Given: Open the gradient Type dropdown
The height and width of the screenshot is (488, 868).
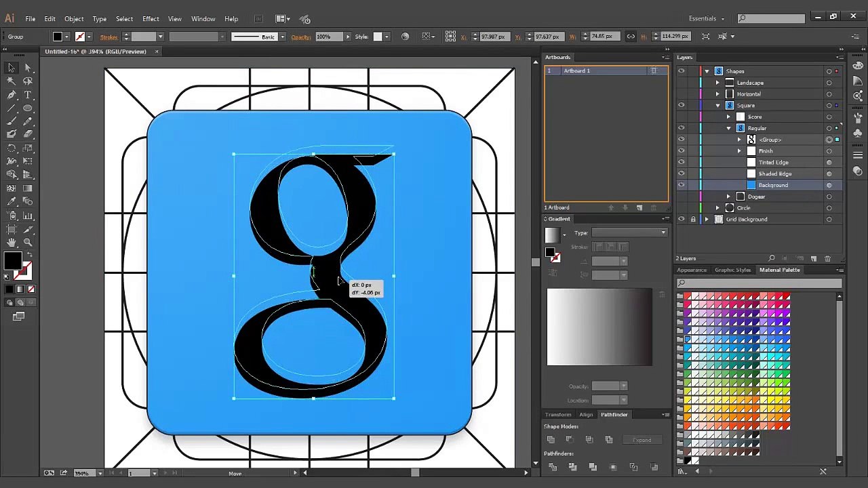Looking at the screenshot, I should coord(629,232).
